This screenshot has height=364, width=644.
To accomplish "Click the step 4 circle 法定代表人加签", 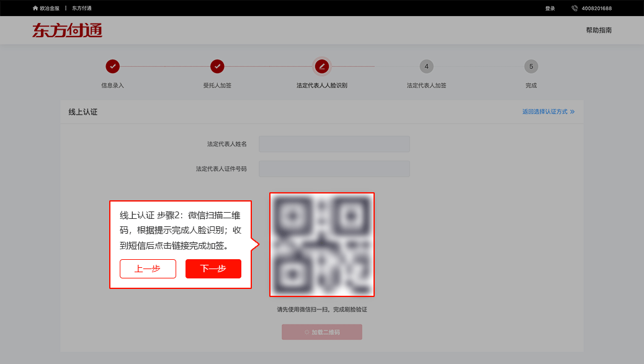I will tap(426, 66).
